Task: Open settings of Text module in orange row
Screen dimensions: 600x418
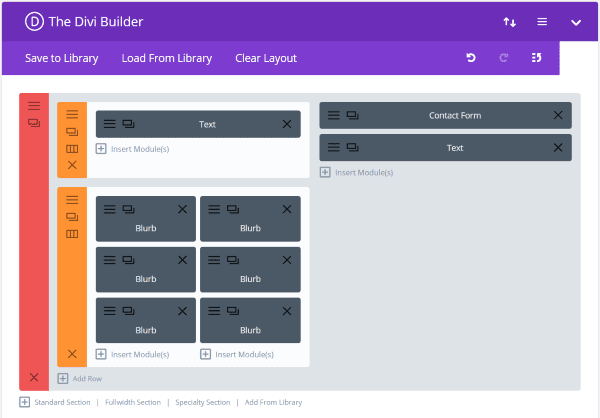Action: tap(109, 124)
